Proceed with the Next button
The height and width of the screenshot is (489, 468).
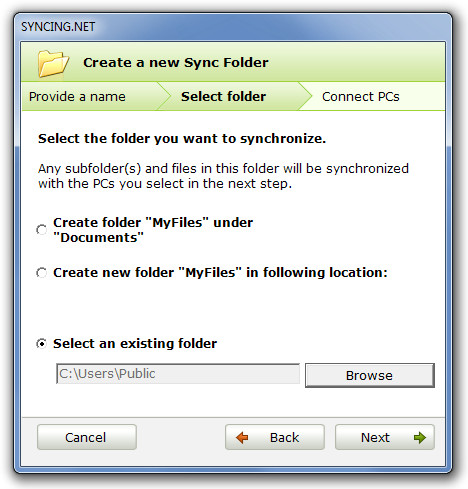click(385, 437)
